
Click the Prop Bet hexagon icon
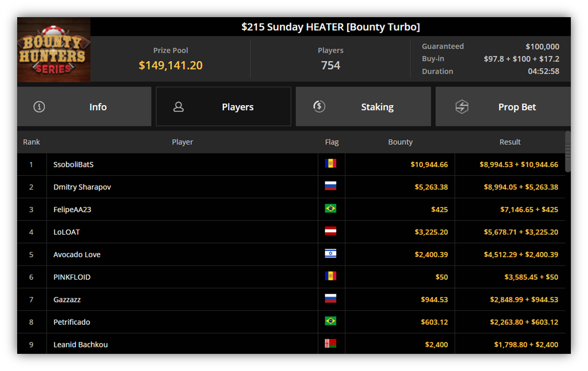[x=461, y=107]
